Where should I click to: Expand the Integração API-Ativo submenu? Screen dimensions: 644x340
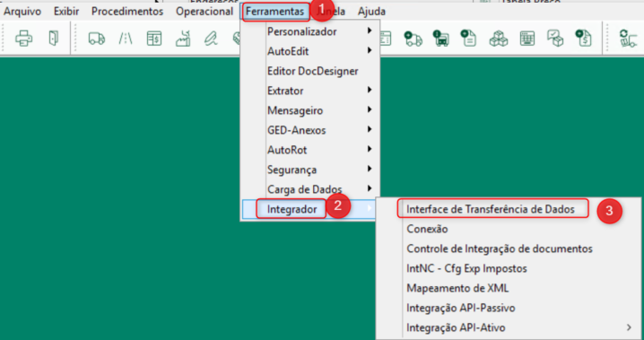[509, 327]
